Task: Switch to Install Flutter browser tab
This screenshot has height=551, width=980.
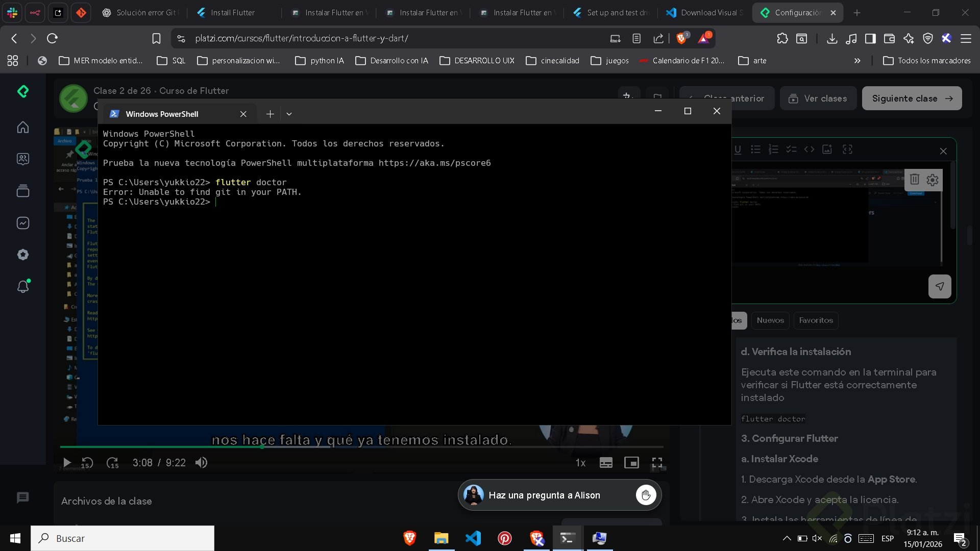Action: pos(233,13)
